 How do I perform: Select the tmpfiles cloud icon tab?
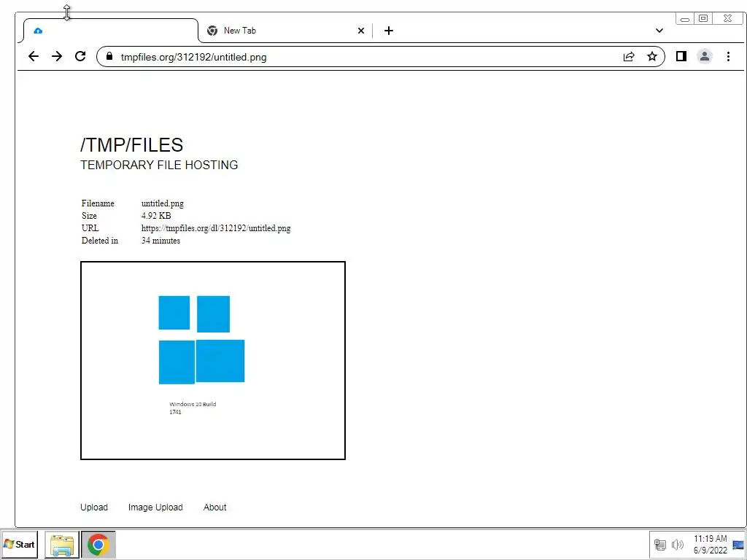coord(111,31)
